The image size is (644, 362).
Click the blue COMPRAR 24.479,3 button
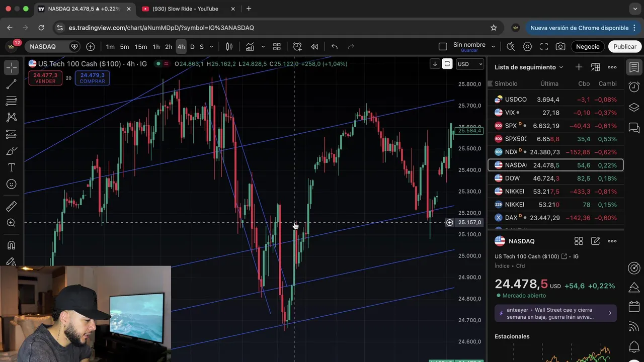92,78
